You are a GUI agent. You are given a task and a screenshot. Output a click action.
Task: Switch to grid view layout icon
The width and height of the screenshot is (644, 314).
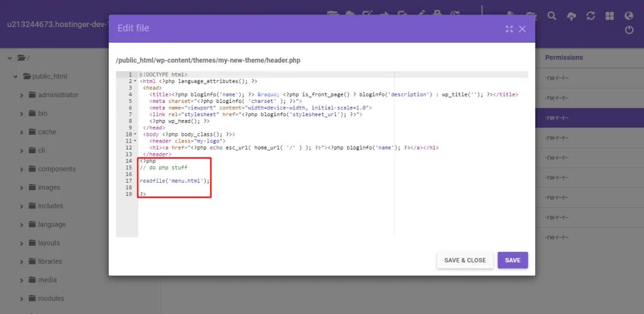(609, 16)
